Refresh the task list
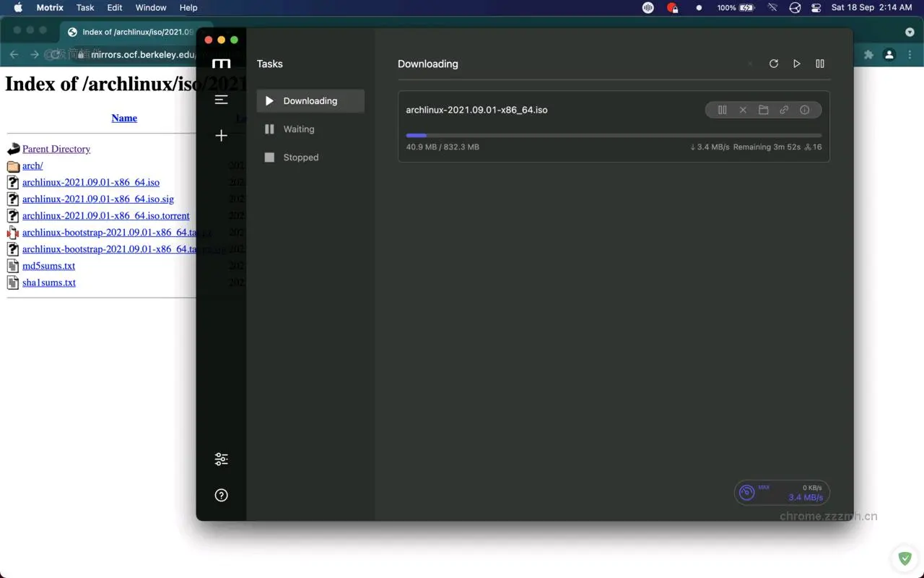The width and height of the screenshot is (924, 578). point(773,64)
